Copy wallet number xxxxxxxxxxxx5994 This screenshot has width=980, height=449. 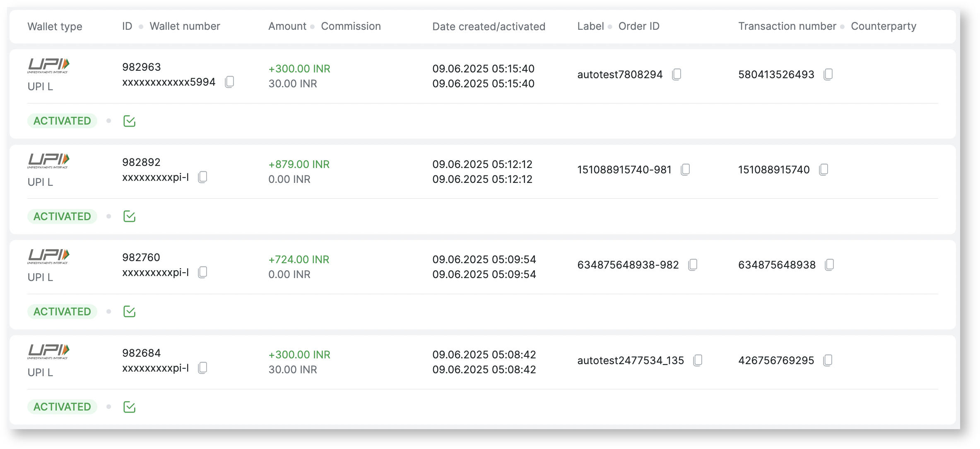pos(229,82)
